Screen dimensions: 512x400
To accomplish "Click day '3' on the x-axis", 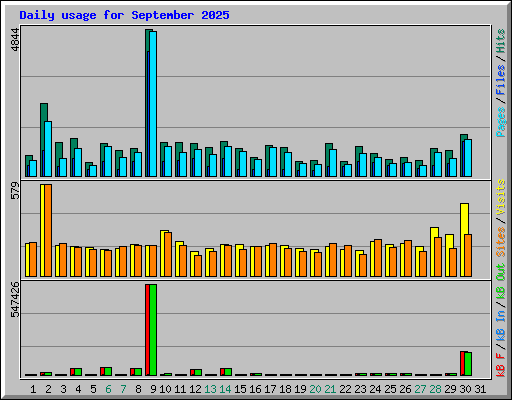I will [x=63, y=389].
